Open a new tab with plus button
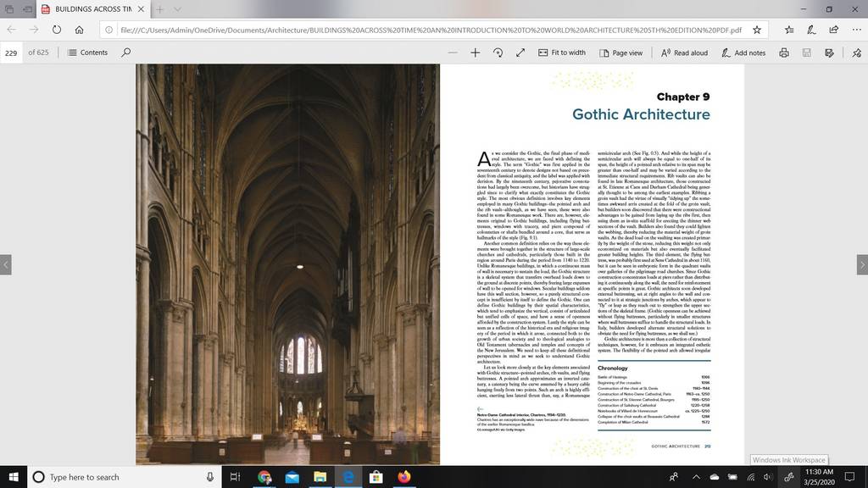This screenshot has width=868, height=488. click(159, 9)
